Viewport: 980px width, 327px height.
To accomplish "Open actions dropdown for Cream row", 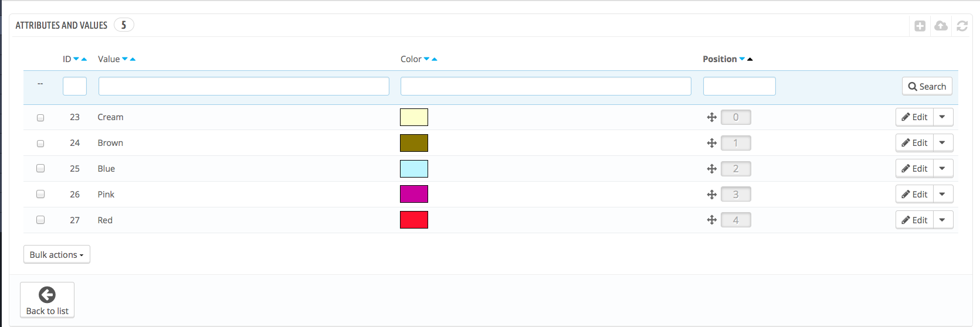I will (x=942, y=117).
